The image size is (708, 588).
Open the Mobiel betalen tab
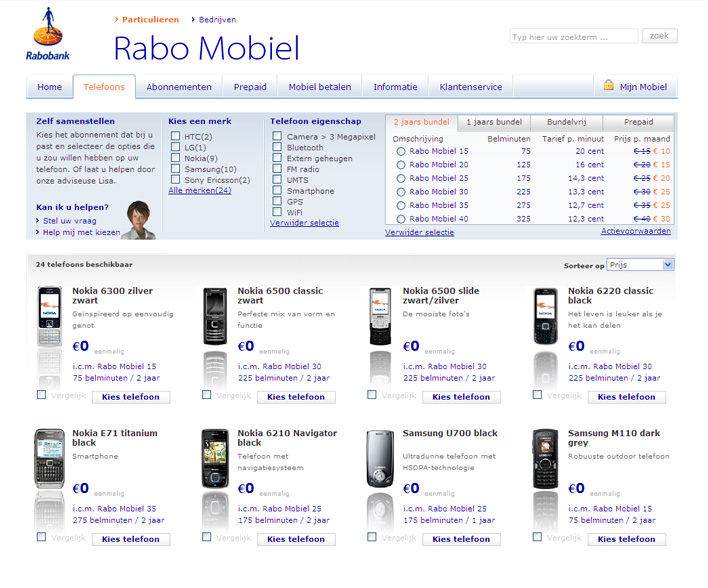(320, 87)
